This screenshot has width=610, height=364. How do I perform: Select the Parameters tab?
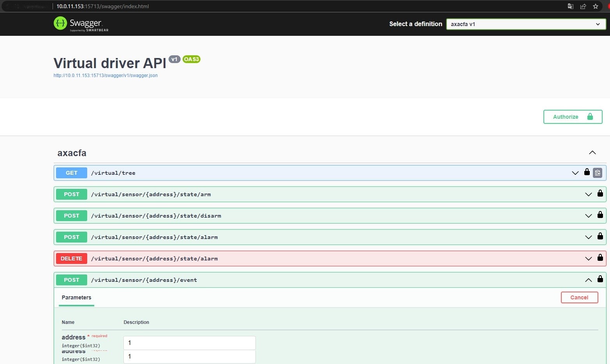(x=76, y=297)
